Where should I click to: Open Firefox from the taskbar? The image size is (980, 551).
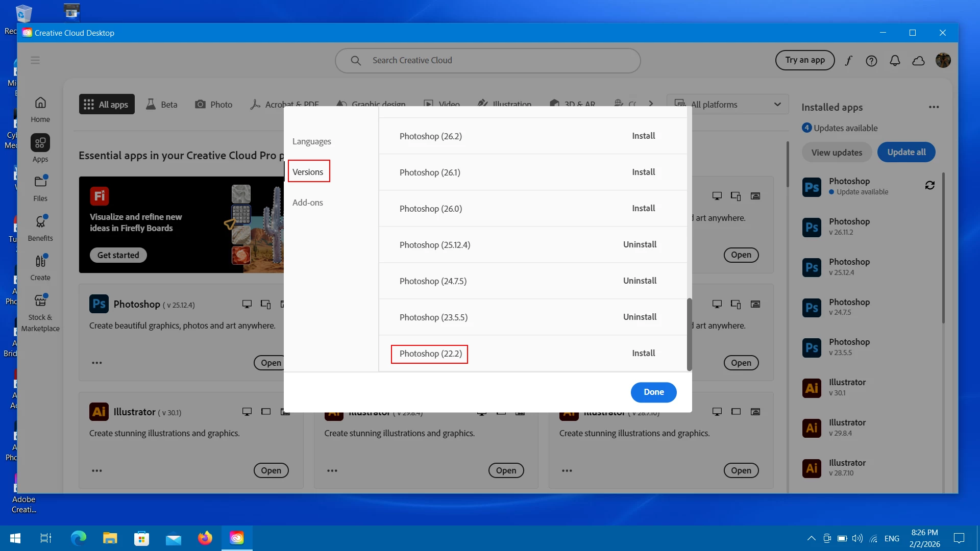(x=205, y=538)
